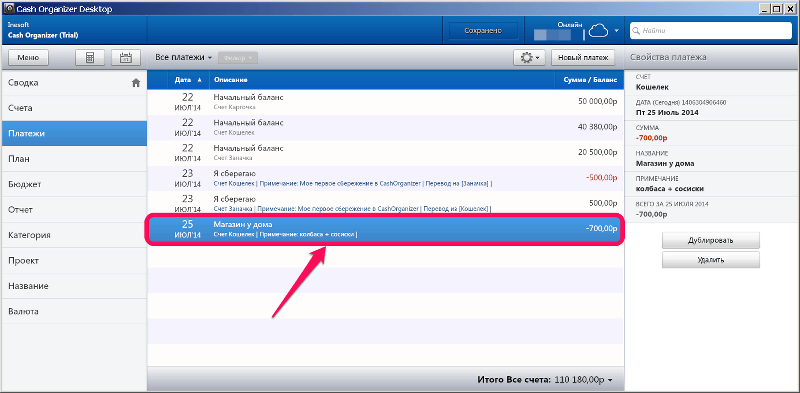Select Я сберегаю row with 500,00р
The height and width of the screenshot is (393, 800).
point(385,204)
